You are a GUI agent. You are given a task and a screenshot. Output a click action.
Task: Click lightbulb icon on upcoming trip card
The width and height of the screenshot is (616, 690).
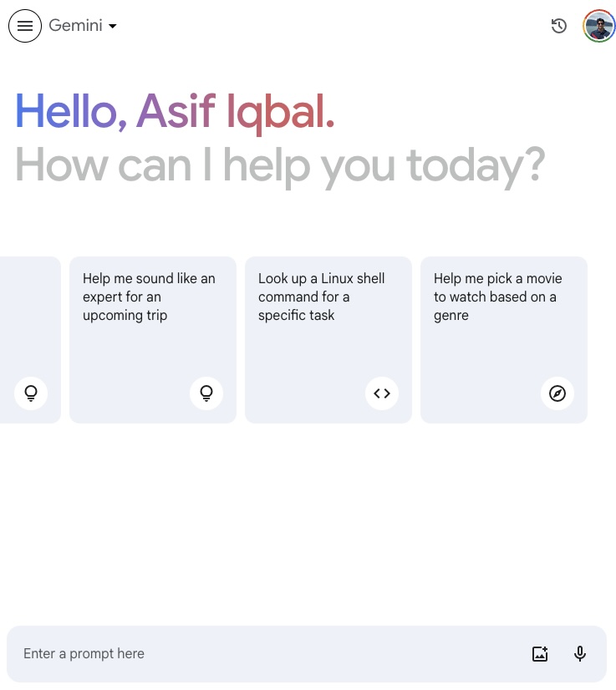(206, 393)
